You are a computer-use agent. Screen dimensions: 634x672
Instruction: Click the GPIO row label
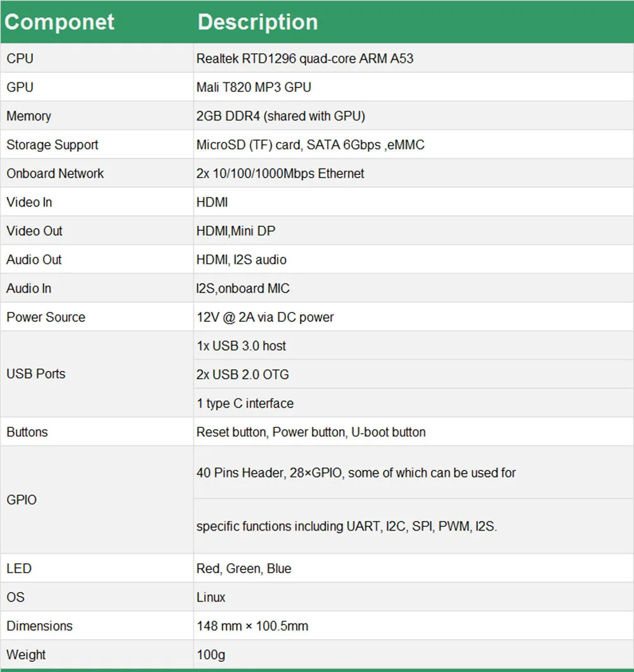22,500
